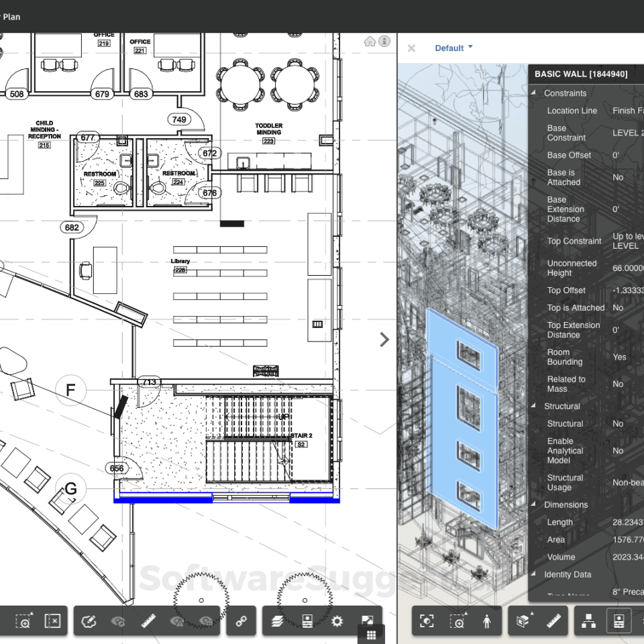Open the properties panel icon in the 3D toolbar
The image size is (644, 644).
coord(619,621)
